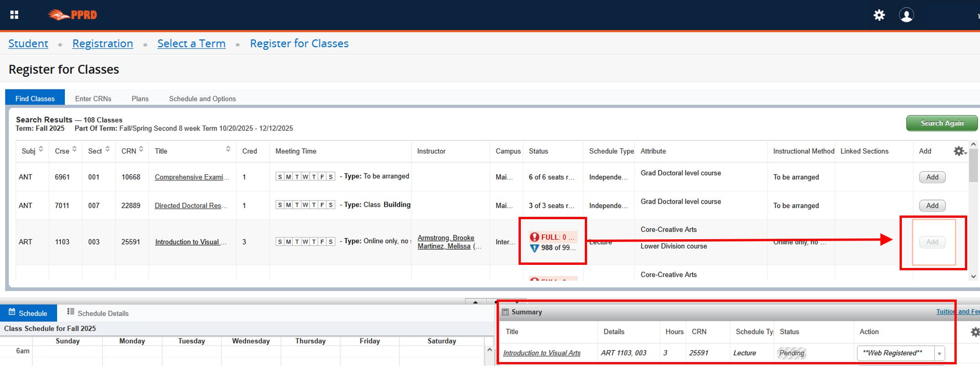Sort results by CRN column

(x=141, y=149)
